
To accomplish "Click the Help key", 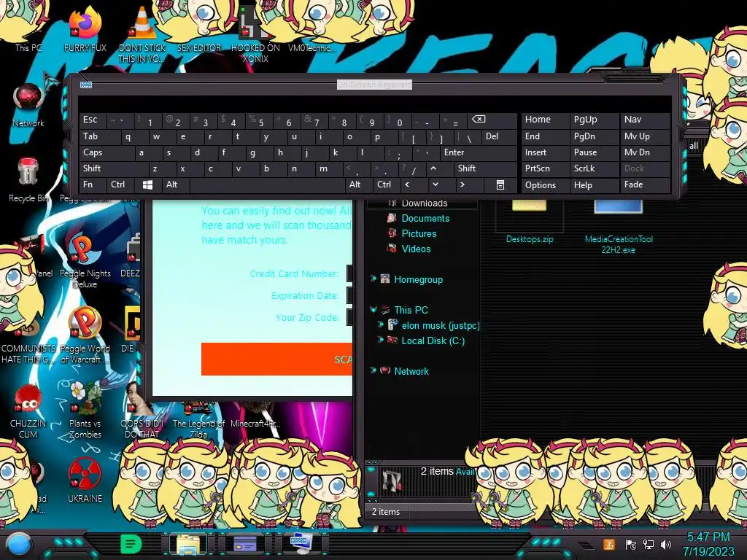I will [594, 184].
